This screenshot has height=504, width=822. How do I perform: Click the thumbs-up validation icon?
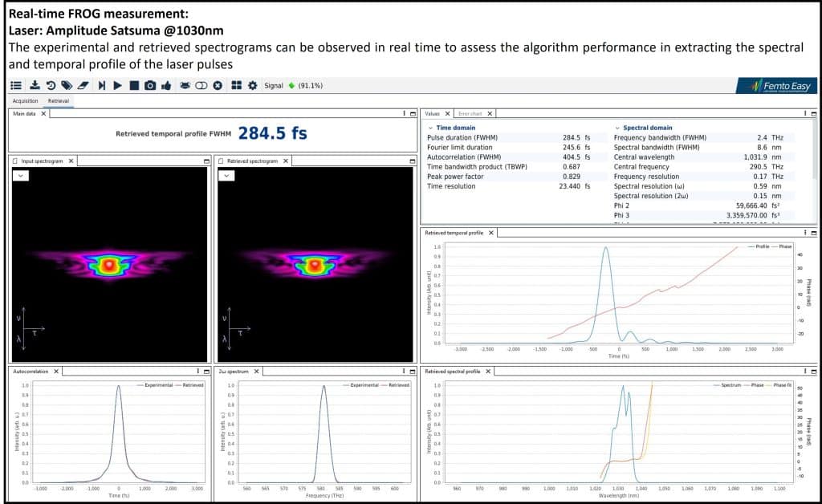[x=167, y=85]
